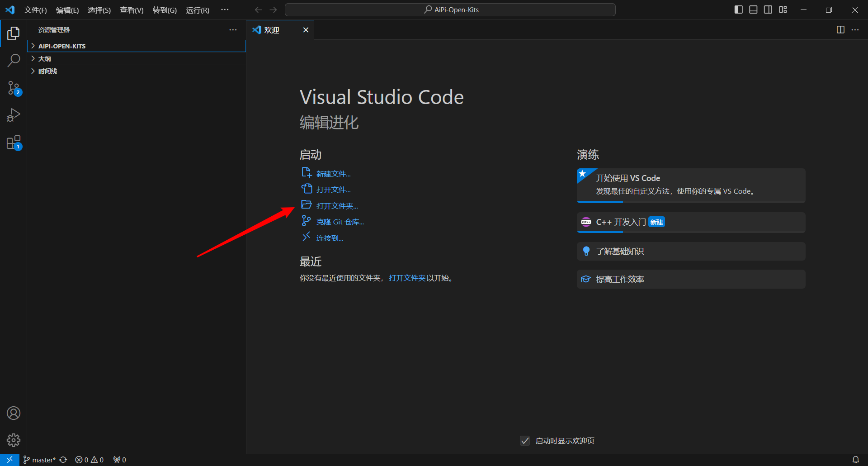Toggle the secondary side bar layout icon
Image resolution: width=868 pixels, height=466 pixels.
click(x=768, y=10)
